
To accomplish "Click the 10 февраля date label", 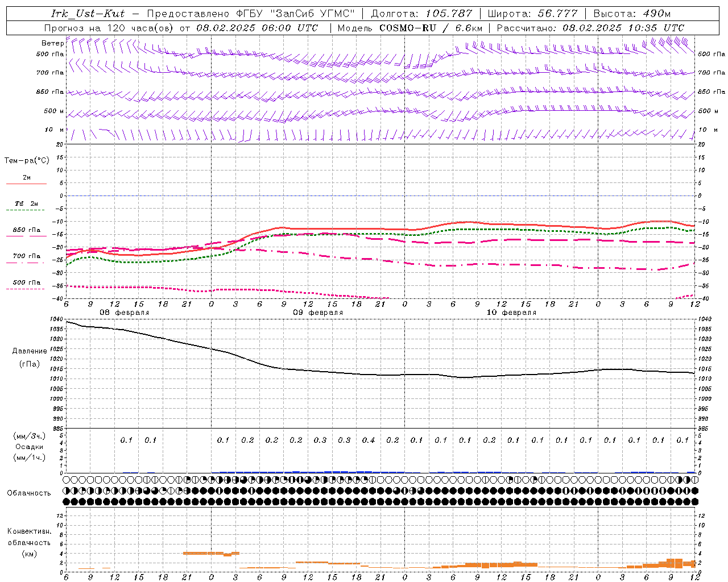I will (511, 313).
